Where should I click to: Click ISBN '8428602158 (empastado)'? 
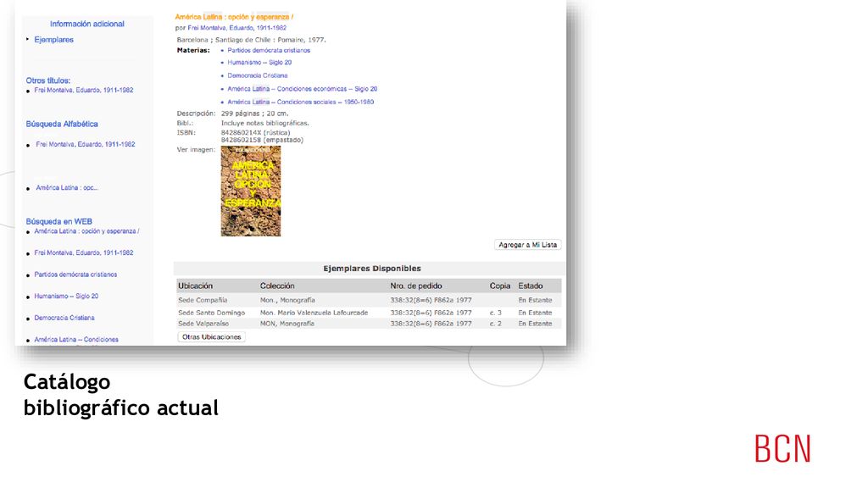[262, 140]
